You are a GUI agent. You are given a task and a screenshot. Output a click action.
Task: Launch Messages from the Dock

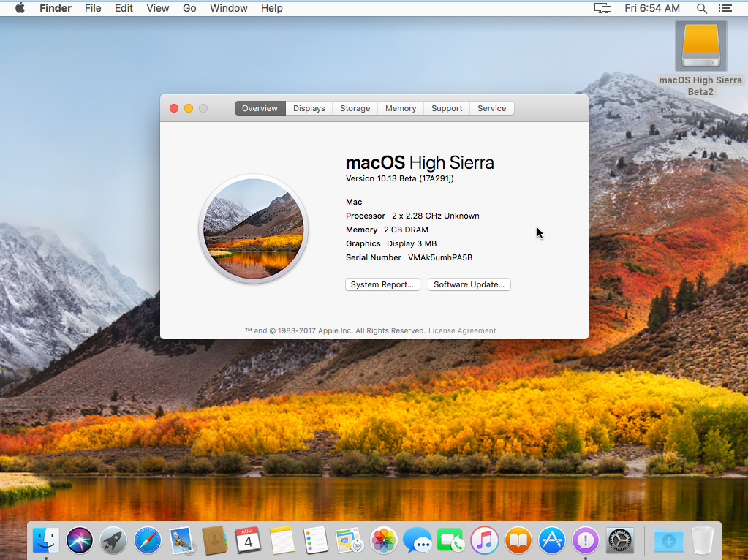coord(417,541)
